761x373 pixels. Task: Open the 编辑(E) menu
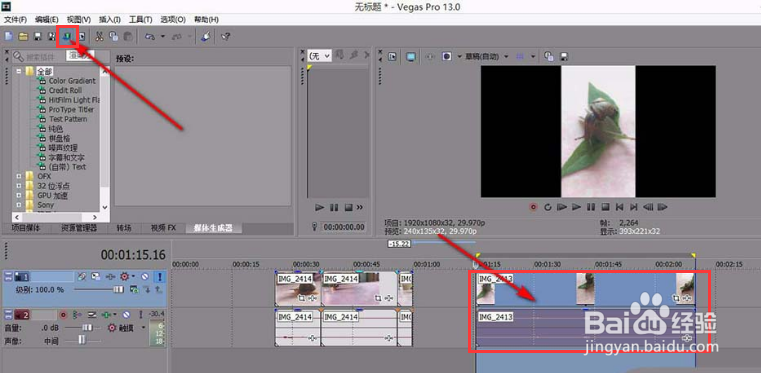47,19
